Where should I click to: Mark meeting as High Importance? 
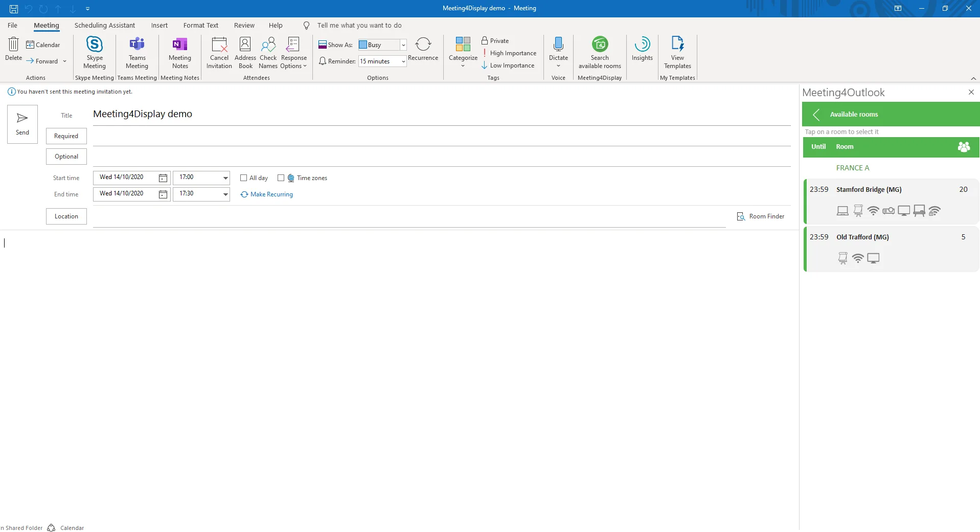[x=509, y=53]
